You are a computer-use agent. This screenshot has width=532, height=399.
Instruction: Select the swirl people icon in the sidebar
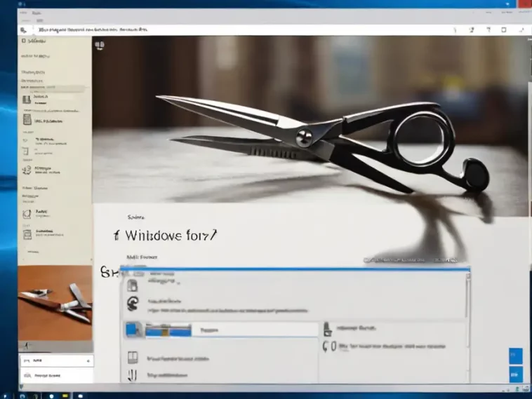[27, 170]
